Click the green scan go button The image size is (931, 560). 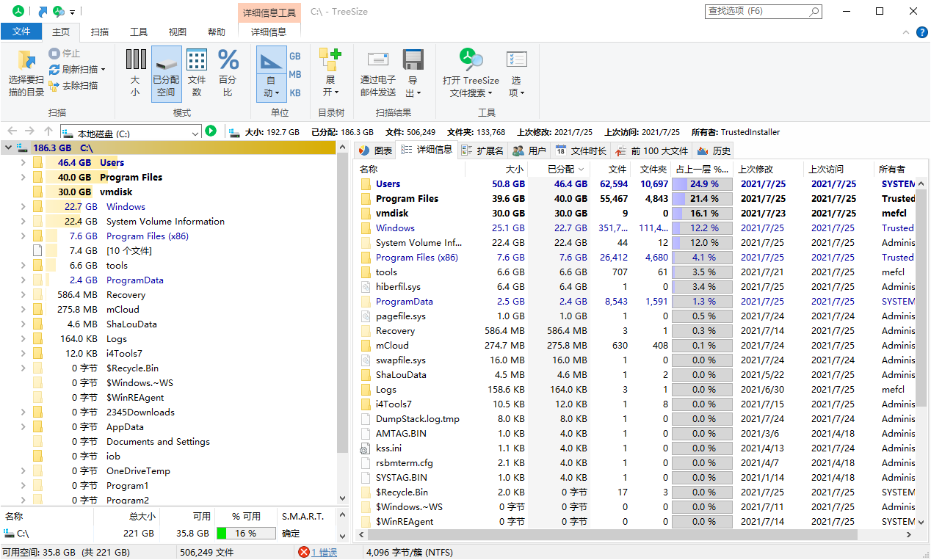coord(211,131)
